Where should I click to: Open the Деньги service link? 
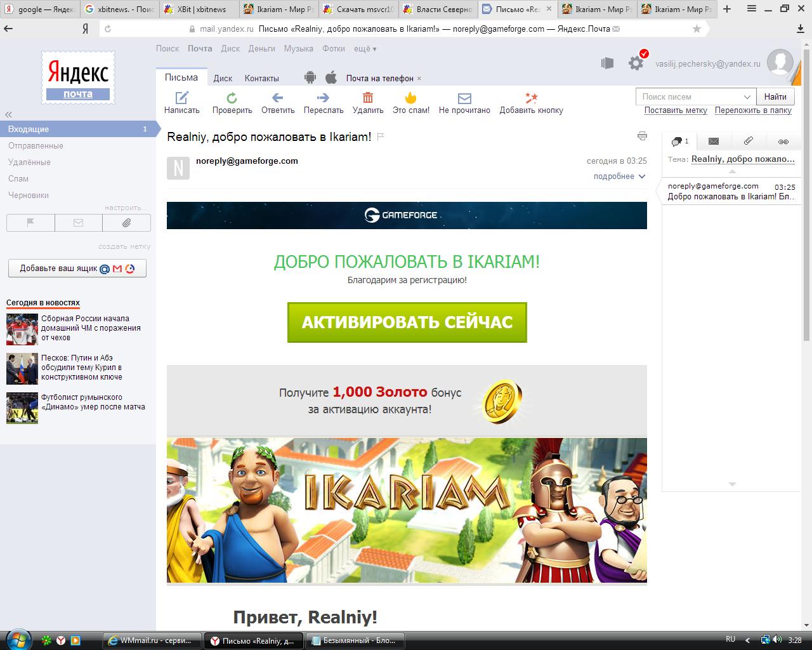(262, 49)
